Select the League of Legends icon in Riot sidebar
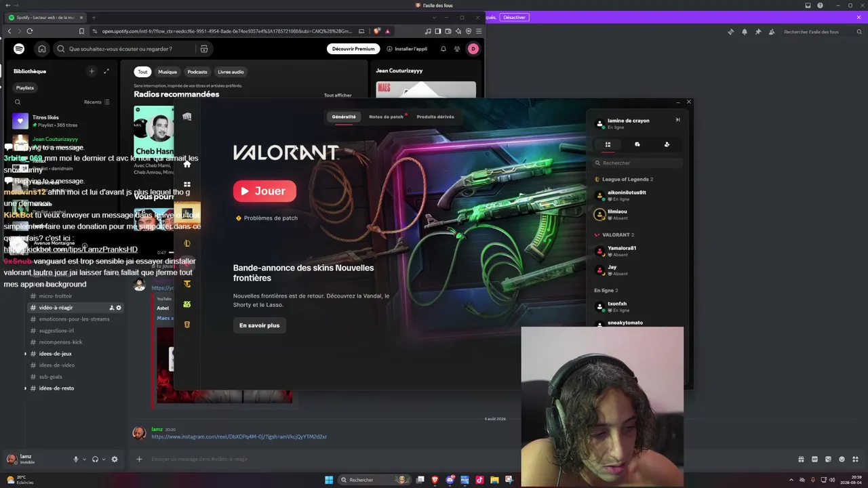Image resolution: width=868 pixels, height=488 pixels. pyautogui.click(x=187, y=243)
